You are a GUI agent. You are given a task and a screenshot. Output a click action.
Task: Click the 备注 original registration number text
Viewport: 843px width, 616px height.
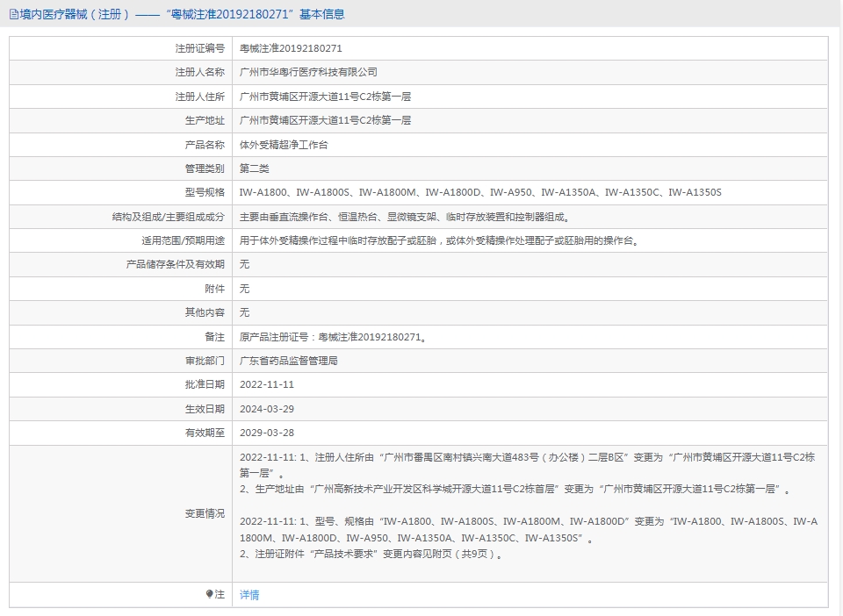click(x=334, y=336)
